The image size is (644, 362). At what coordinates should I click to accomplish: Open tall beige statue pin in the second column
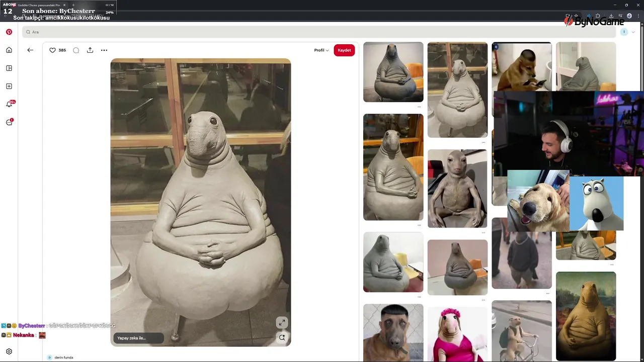point(457,89)
